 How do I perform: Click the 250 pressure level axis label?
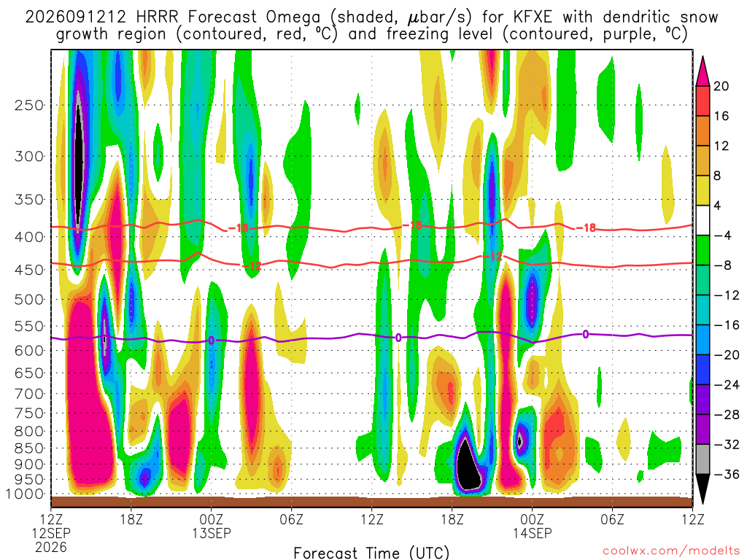coord(29,105)
